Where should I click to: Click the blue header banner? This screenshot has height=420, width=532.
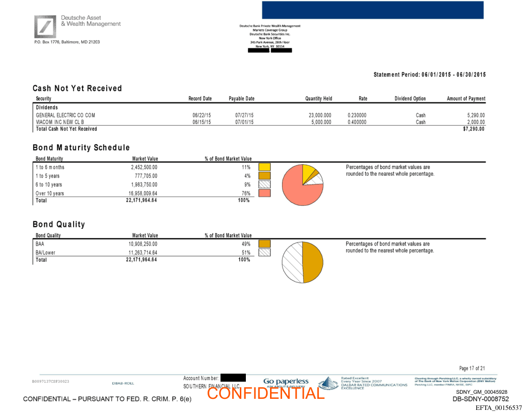pyautogui.click(x=372, y=10)
